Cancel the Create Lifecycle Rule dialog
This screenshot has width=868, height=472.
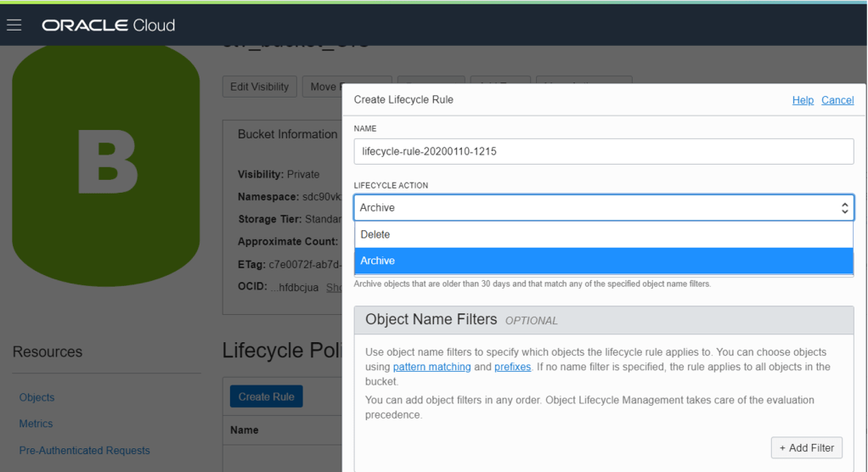[837, 100]
